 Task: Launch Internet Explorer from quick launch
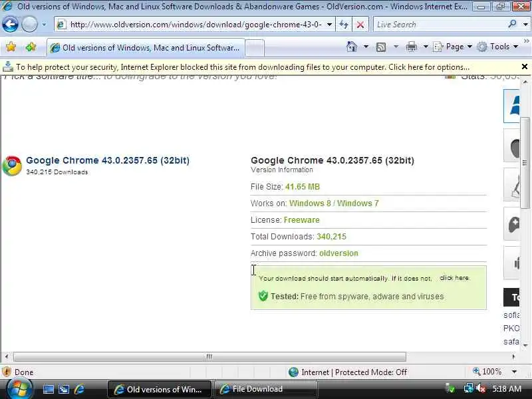click(79, 389)
